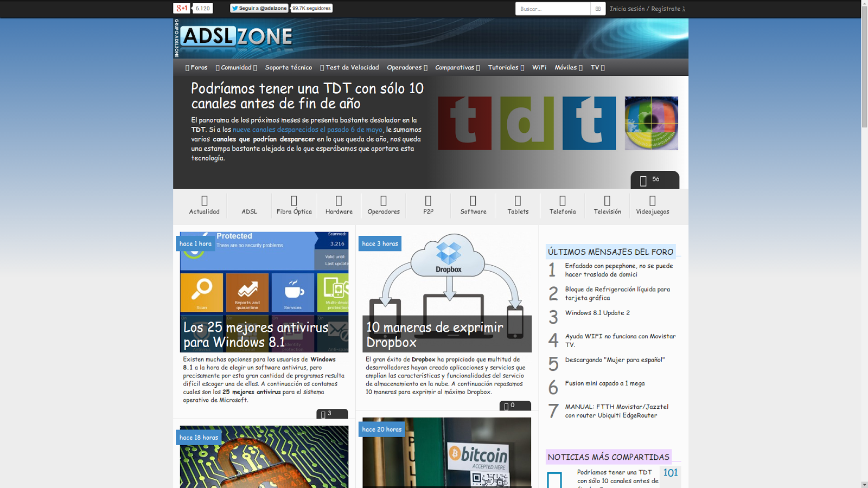
Task: Click the Seguir a @adslzone Twitter button
Action: (x=259, y=8)
